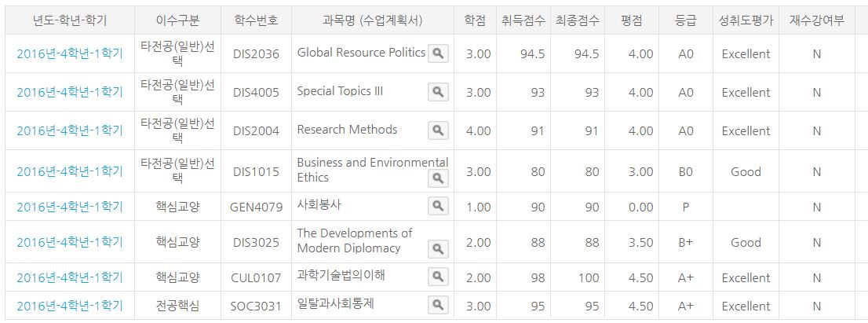Click the 최종점수 column header
This screenshot has height=323, width=868.
[x=578, y=21]
